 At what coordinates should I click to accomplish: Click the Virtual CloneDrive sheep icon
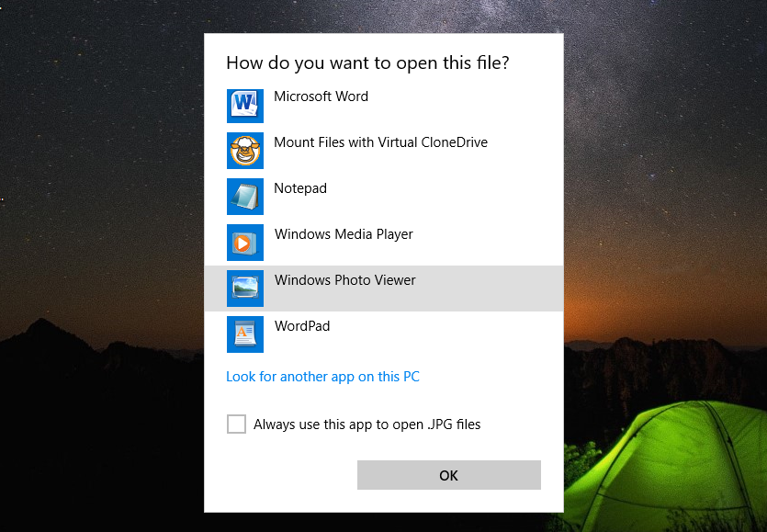[x=244, y=151]
